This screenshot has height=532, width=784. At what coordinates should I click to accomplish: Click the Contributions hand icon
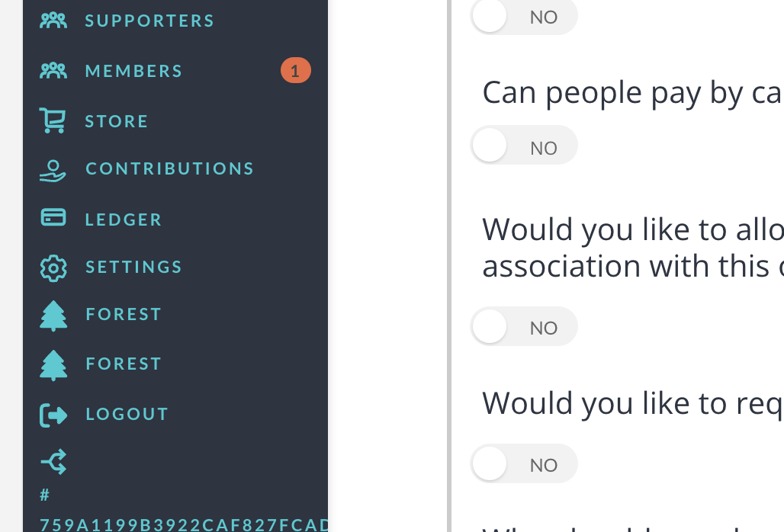click(x=53, y=170)
